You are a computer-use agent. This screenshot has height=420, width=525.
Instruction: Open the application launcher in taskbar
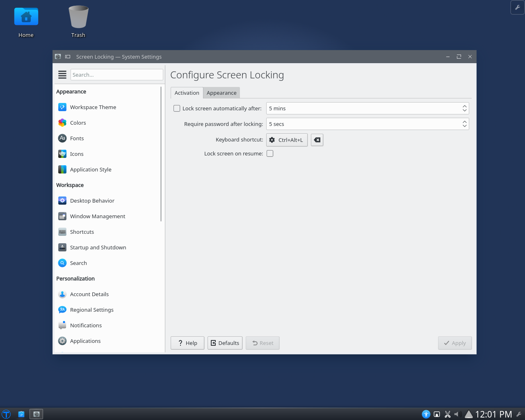(x=6, y=414)
